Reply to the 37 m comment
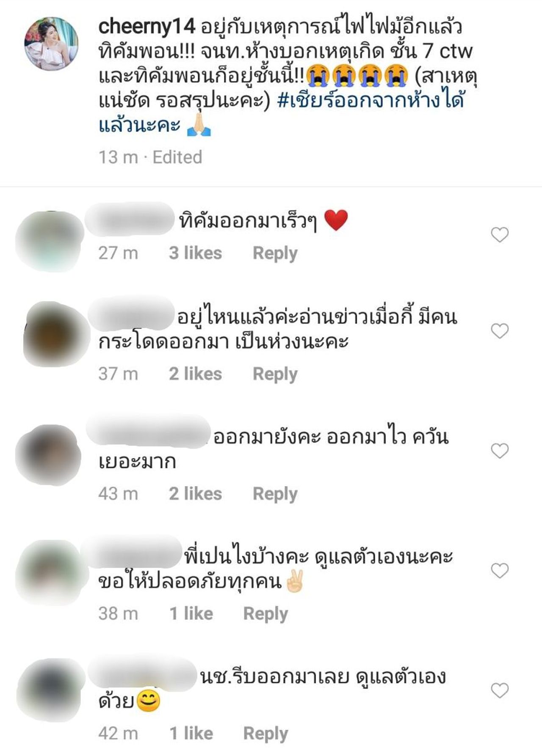 (x=275, y=374)
